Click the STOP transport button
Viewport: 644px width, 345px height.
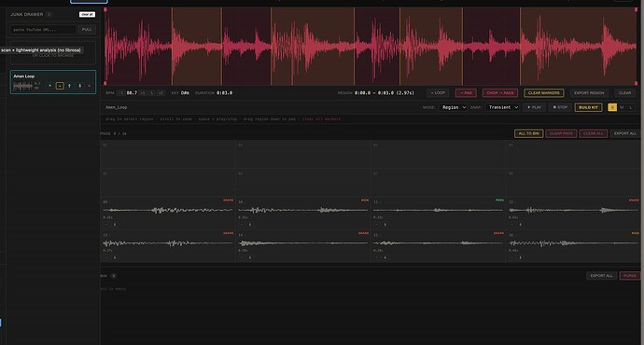pyautogui.click(x=560, y=107)
